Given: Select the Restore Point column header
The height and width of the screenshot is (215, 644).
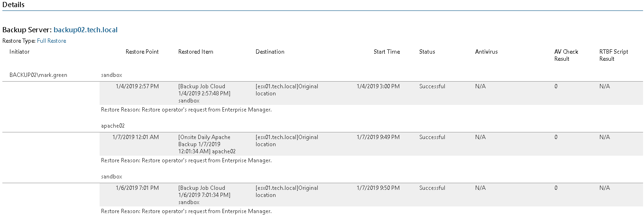Looking at the screenshot, I should 142,52.
